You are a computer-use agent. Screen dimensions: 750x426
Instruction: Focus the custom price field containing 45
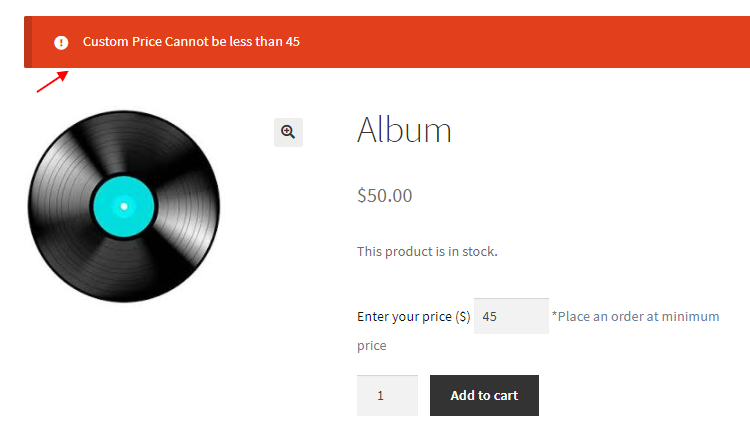[x=511, y=316]
